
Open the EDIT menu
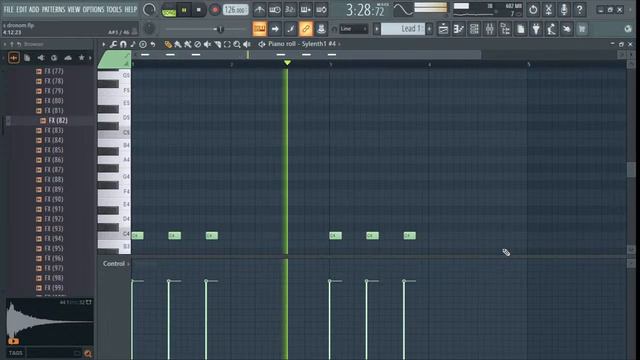(x=22, y=9)
